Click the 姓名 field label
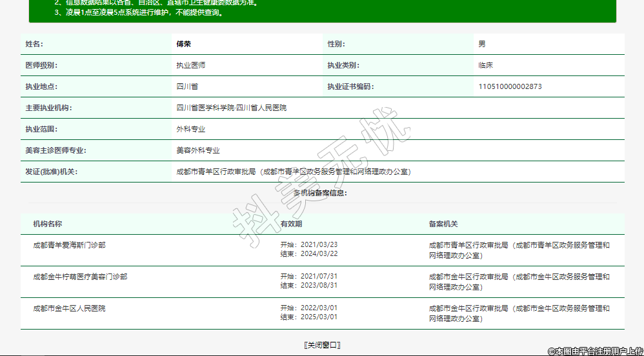This screenshot has height=356, width=644. click(x=34, y=44)
